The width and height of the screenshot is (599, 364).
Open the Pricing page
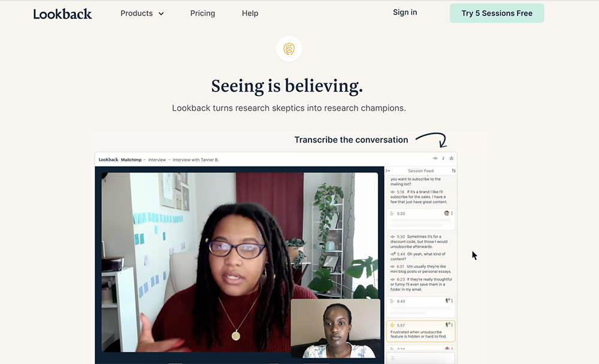pyautogui.click(x=202, y=13)
